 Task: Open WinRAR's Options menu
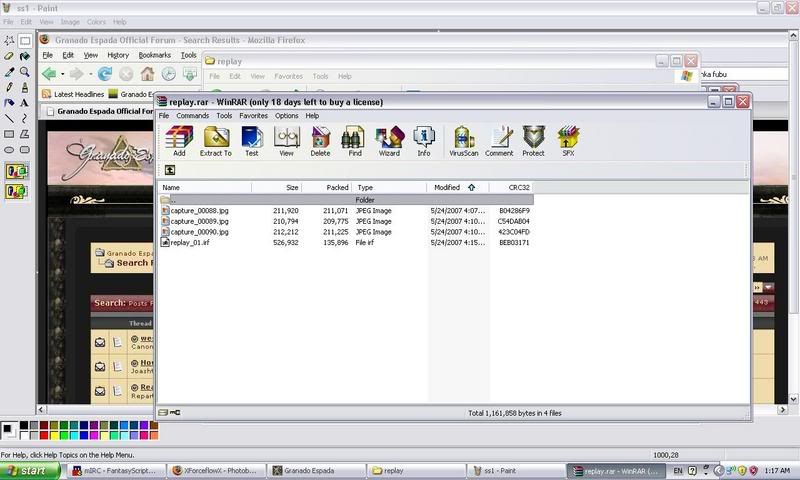pyautogui.click(x=287, y=116)
